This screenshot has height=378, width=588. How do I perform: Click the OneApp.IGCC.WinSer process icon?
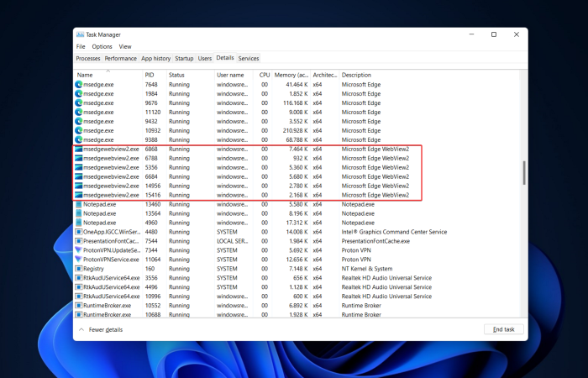point(78,232)
